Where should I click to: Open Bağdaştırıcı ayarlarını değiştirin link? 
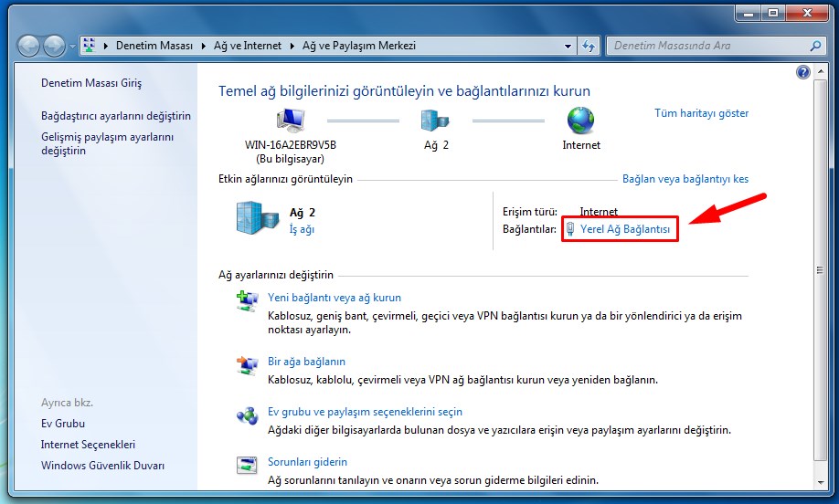pyautogui.click(x=116, y=116)
